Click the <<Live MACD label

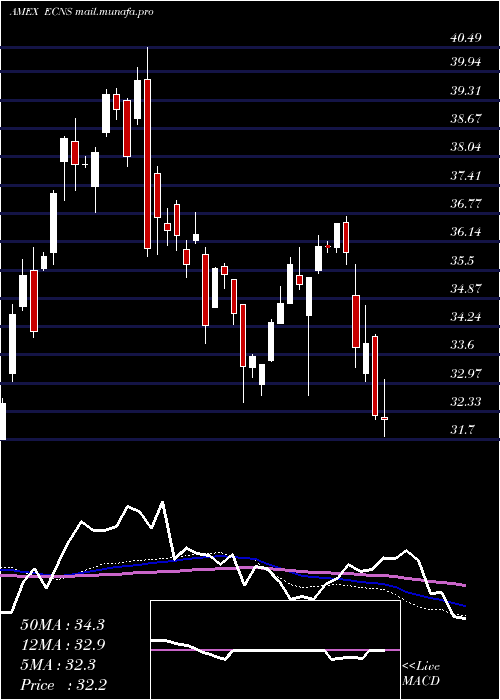click(421, 674)
